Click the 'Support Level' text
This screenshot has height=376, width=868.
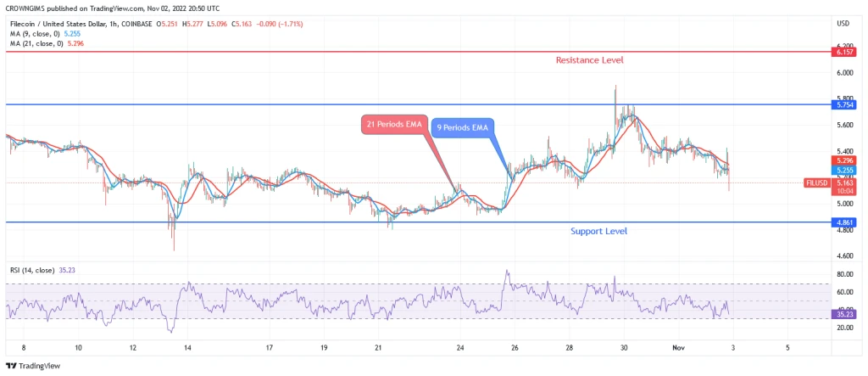598,231
